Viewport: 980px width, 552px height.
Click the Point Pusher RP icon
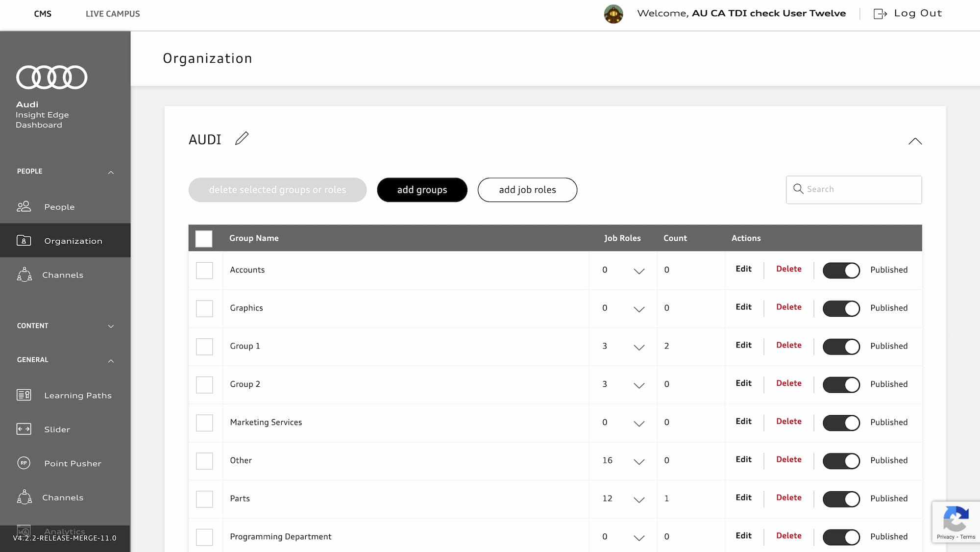tap(24, 463)
